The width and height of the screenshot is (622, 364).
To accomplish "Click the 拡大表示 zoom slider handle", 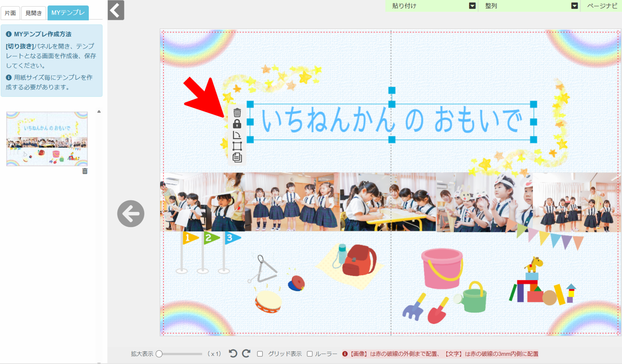I will [x=159, y=354].
